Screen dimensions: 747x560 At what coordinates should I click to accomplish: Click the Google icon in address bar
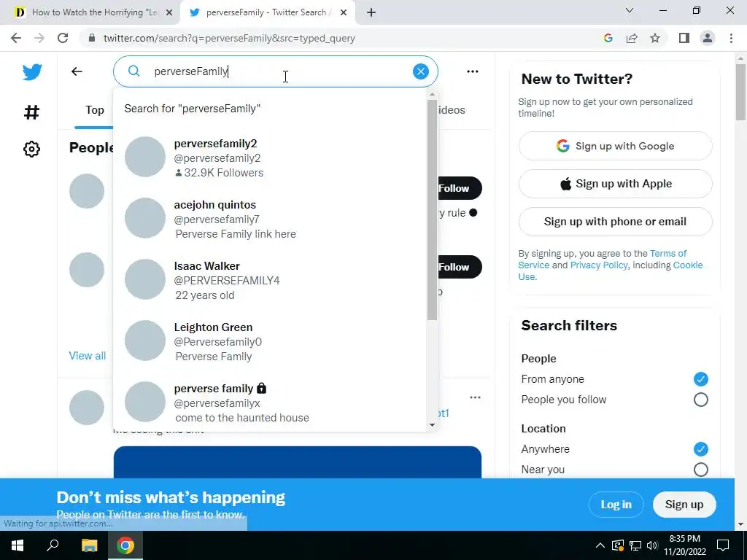click(x=608, y=38)
